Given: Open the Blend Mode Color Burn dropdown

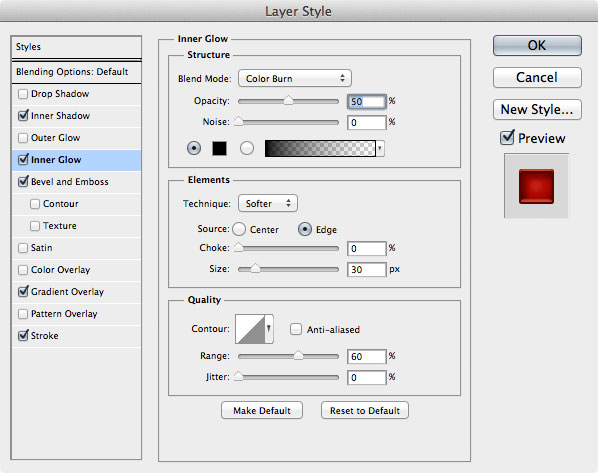Looking at the screenshot, I should click(295, 79).
